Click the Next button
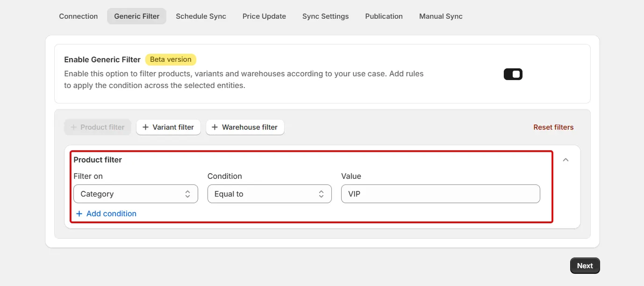The height and width of the screenshot is (286, 644). point(585,265)
